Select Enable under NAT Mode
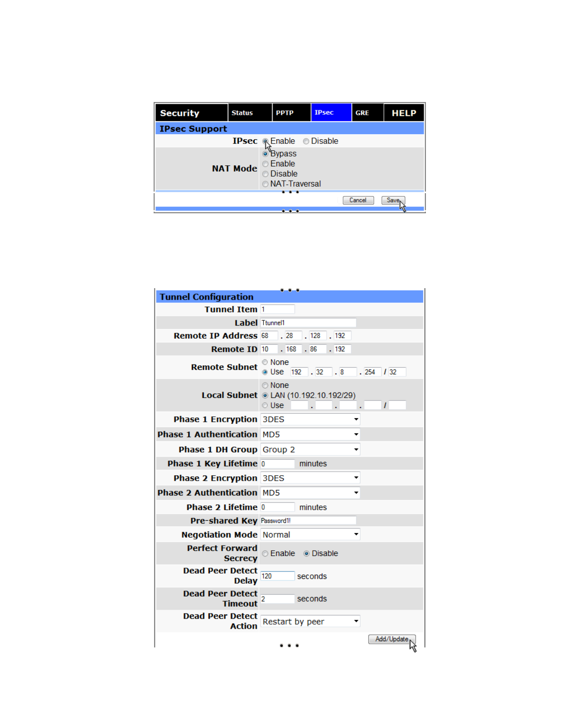The width and height of the screenshot is (563, 728). pyautogui.click(x=265, y=164)
